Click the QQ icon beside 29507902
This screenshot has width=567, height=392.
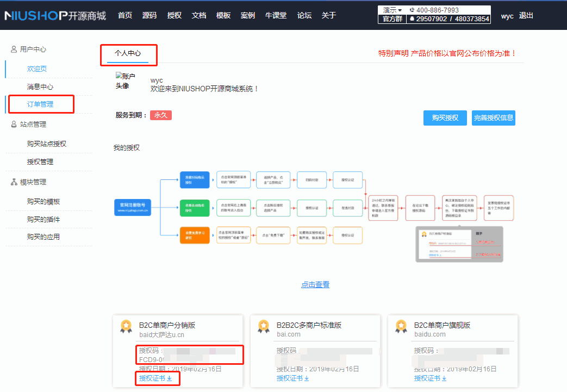click(412, 19)
